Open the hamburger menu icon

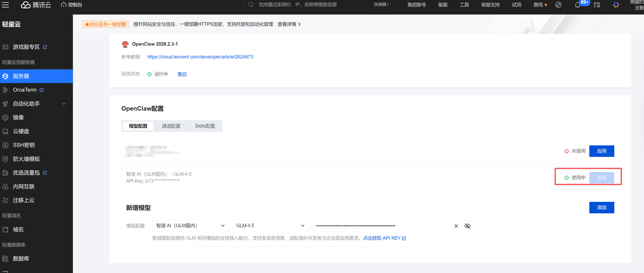click(5, 5)
